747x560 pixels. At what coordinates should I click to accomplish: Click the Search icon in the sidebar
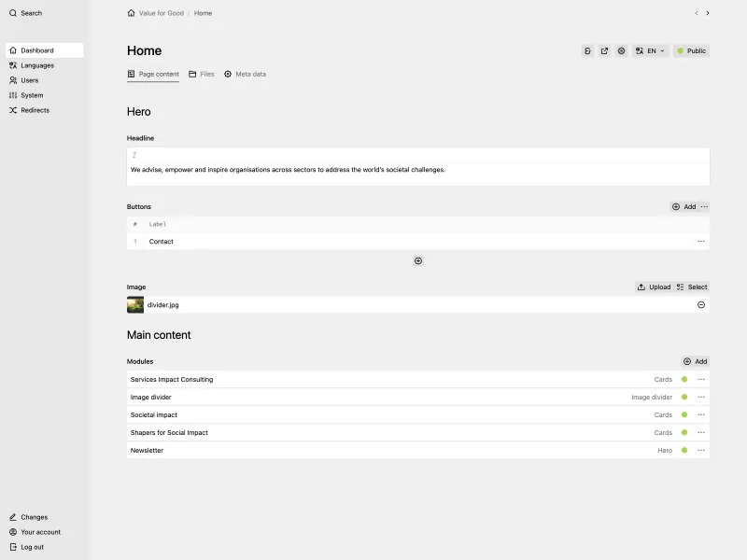pyautogui.click(x=12, y=13)
